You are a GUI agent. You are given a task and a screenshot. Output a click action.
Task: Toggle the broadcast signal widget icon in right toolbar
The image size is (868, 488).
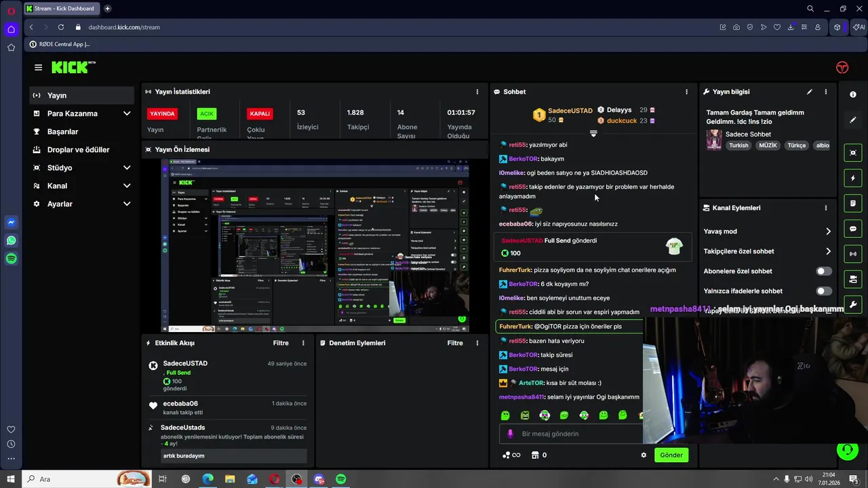pos(853,254)
